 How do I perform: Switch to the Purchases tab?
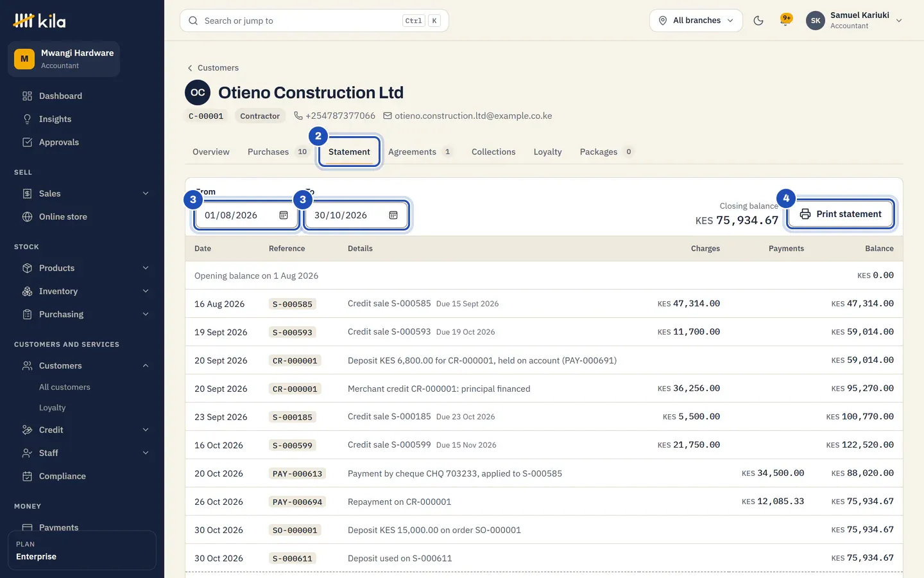click(278, 152)
